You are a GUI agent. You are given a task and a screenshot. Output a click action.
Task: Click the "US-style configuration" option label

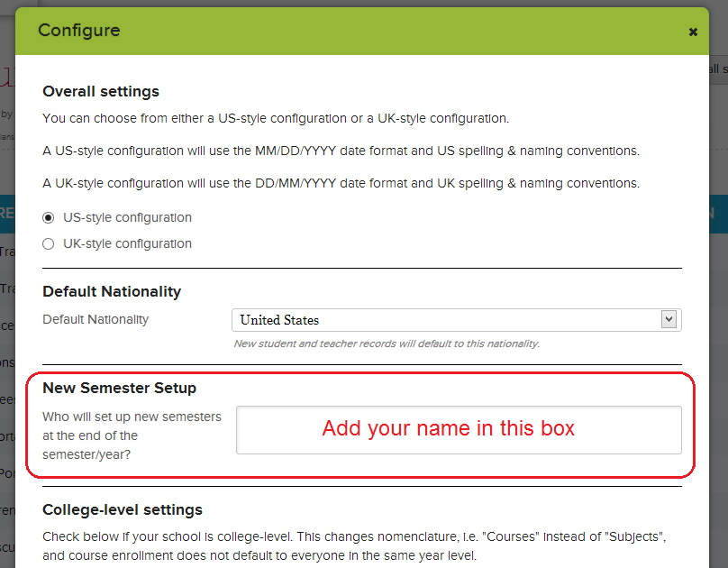tap(127, 218)
